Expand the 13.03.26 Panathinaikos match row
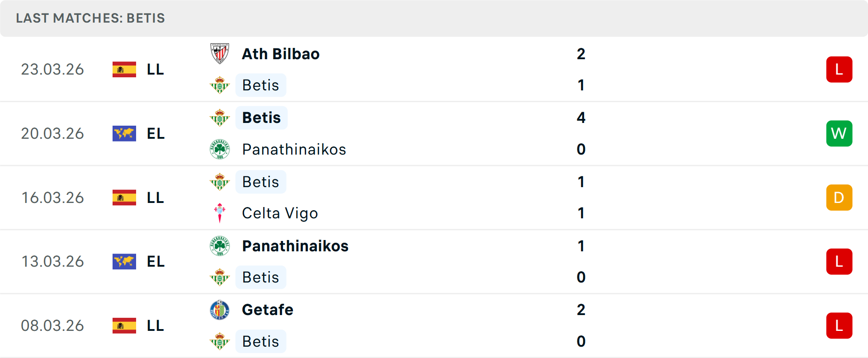The height and width of the screenshot is (358, 868). coord(434,261)
